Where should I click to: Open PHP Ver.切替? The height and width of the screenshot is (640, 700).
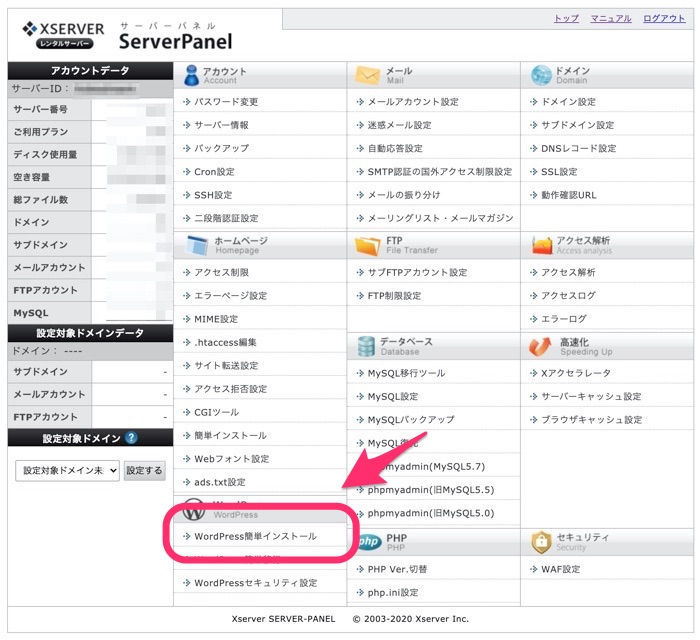point(397,569)
